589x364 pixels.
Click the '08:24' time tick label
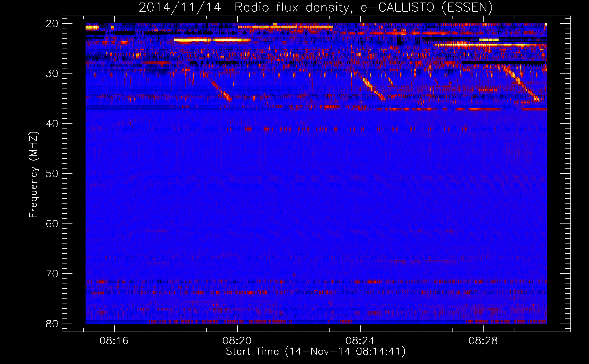360,341
